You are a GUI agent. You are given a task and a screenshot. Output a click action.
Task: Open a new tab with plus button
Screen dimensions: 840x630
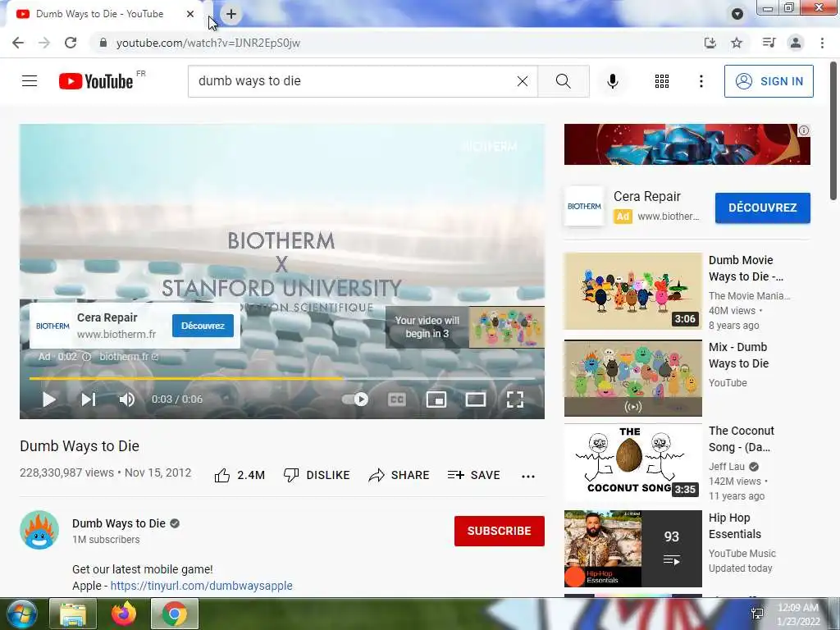pos(231,14)
